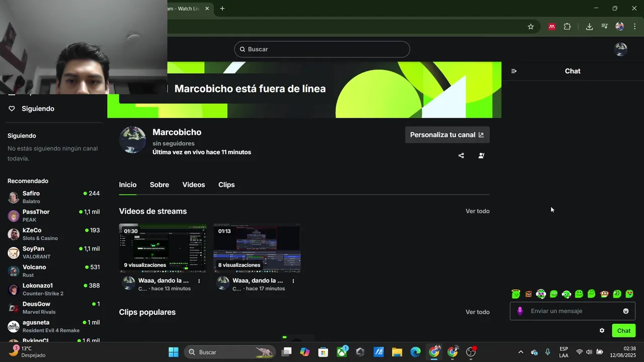Open Windows Start menu
This screenshot has width=644, height=362.
tap(173, 352)
